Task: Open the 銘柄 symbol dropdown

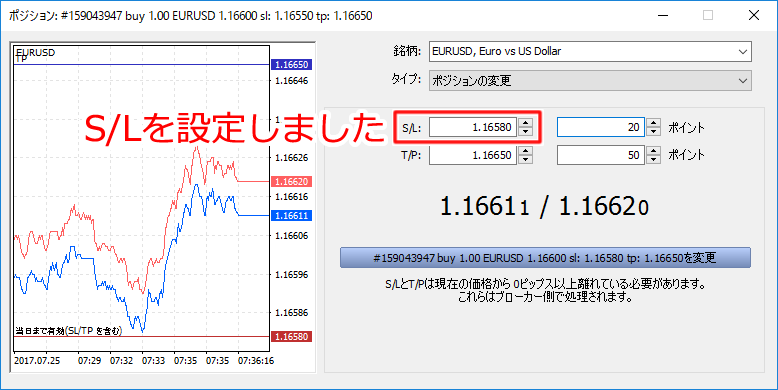Action: pos(590,52)
